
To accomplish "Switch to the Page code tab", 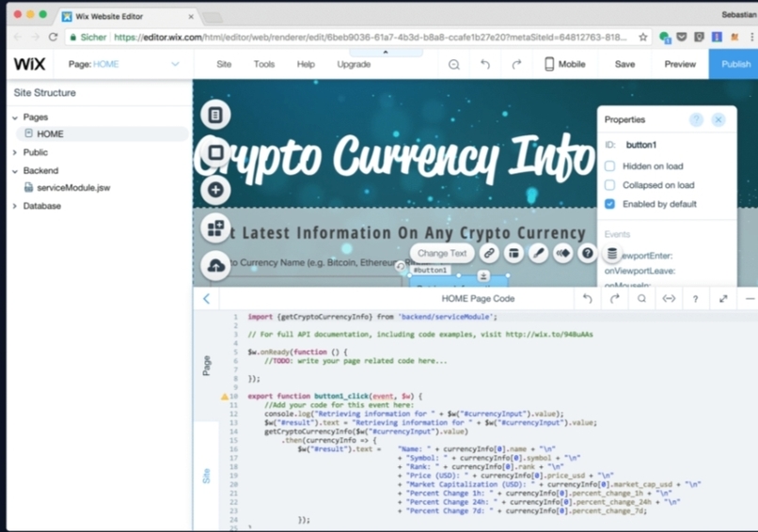I will coord(206,366).
